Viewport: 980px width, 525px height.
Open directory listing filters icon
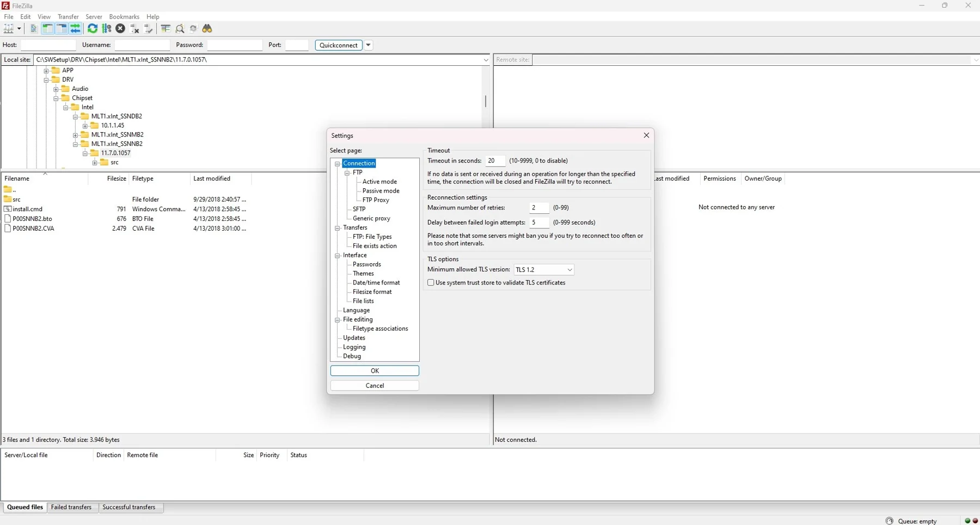[x=166, y=28]
